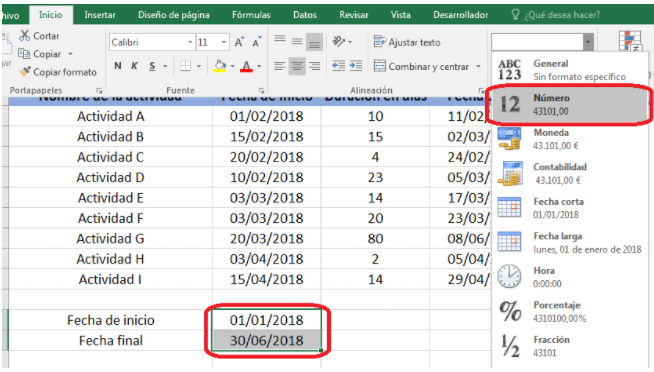Select Hora format option
The height and width of the screenshot is (372, 654).
(570, 277)
